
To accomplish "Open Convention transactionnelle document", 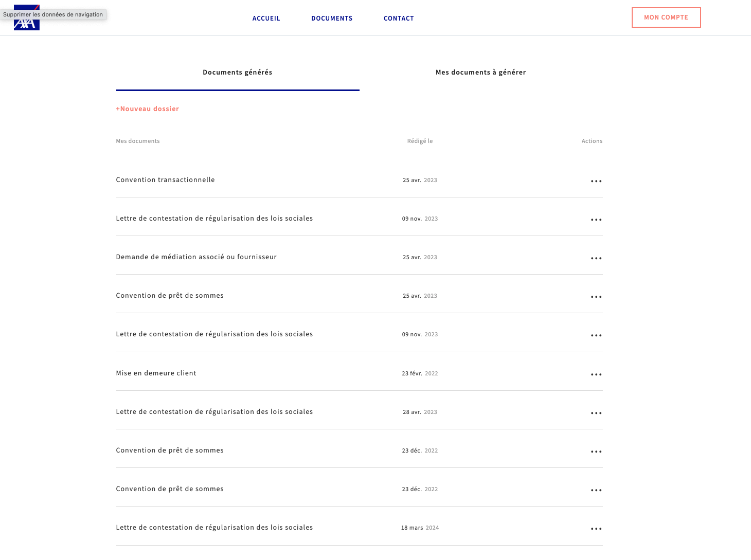I will coord(166,180).
